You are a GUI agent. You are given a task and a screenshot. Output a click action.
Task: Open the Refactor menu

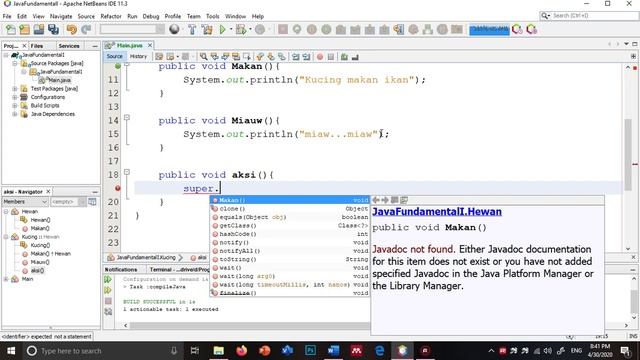tap(111, 16)
